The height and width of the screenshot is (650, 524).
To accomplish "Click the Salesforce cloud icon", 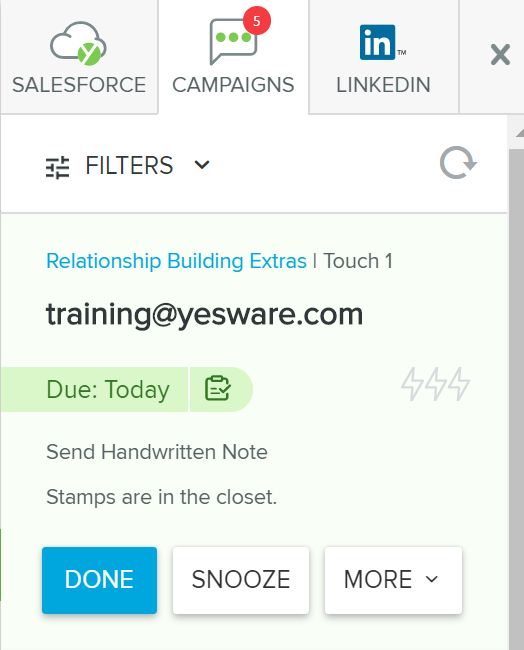I will (78, 44).
